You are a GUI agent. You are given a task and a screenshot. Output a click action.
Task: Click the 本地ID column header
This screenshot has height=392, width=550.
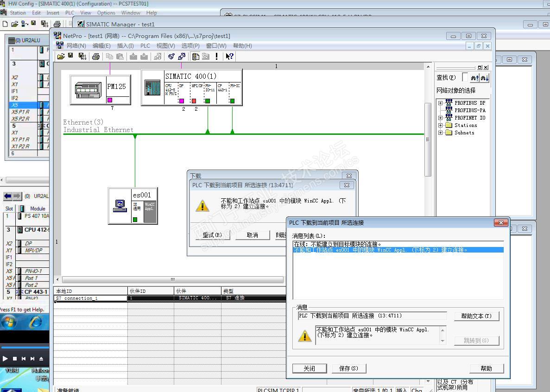pos(91,291)
